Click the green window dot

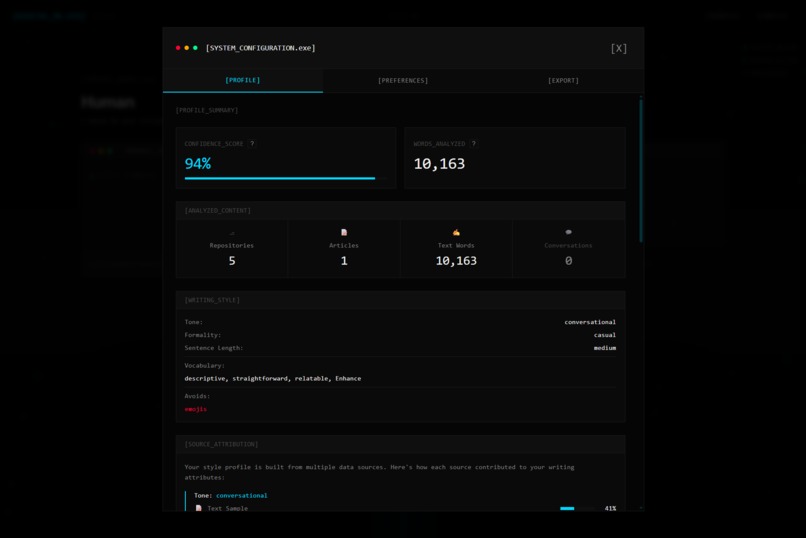click(x=195, y=48)
